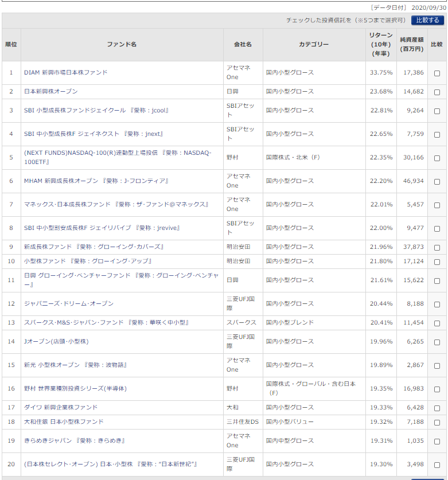448x480 pixels.
Task: Tick compare checkbox for the NASDAQ-100ETF row
Action: (437, 158)
